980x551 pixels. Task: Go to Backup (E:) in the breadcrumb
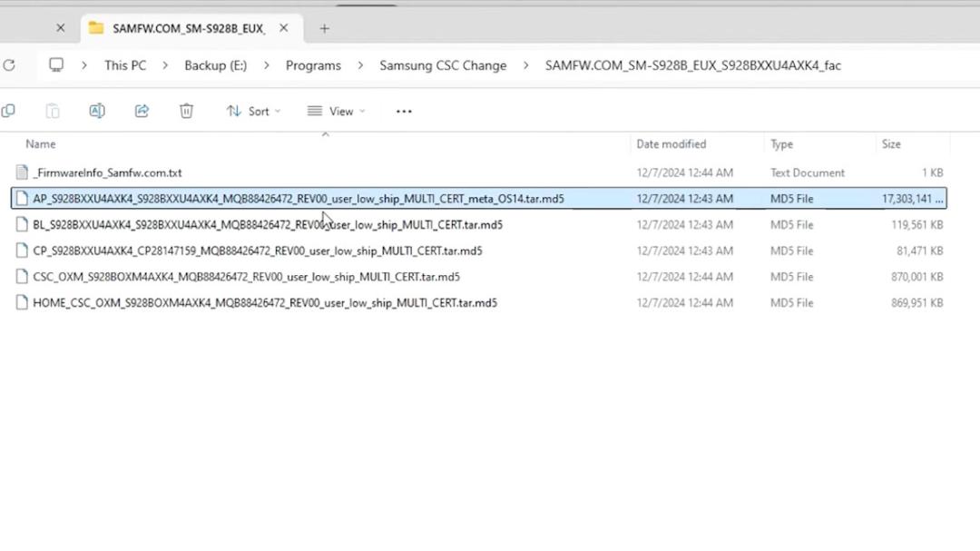click(x=216, y=65)
